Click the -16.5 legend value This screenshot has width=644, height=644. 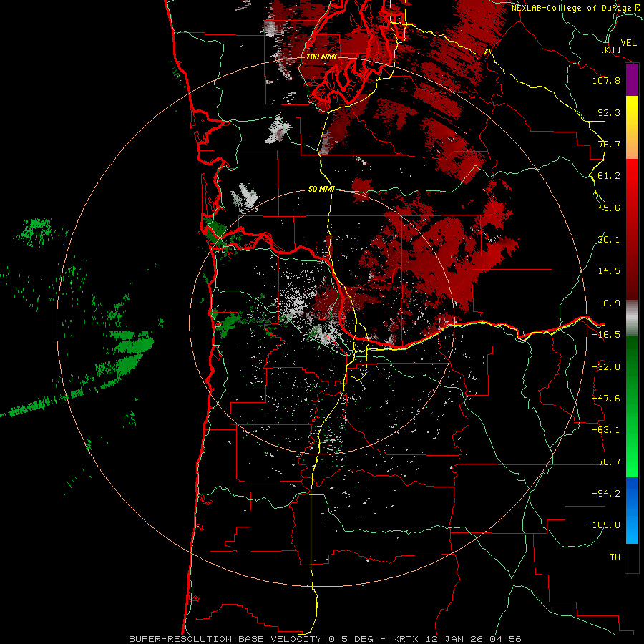pyautogui.click(x=606, y=335)
